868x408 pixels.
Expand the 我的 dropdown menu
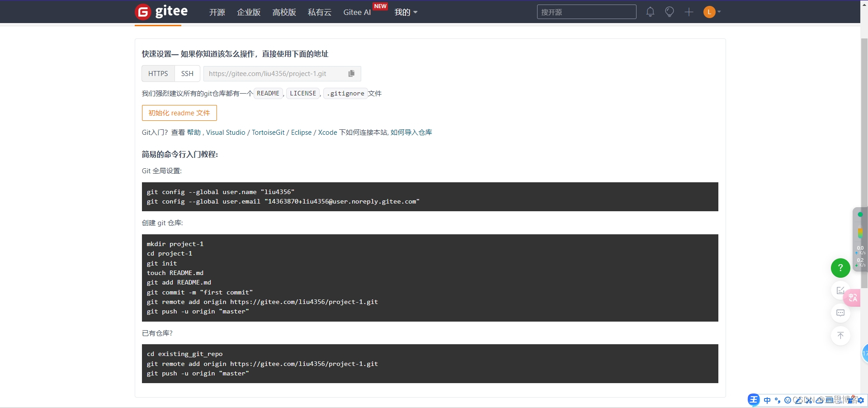point(406,12)
